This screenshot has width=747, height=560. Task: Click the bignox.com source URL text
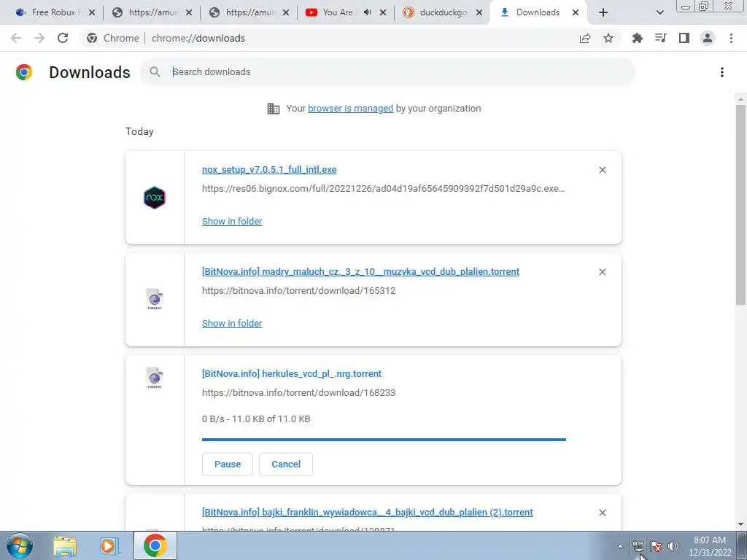[383, 189]
